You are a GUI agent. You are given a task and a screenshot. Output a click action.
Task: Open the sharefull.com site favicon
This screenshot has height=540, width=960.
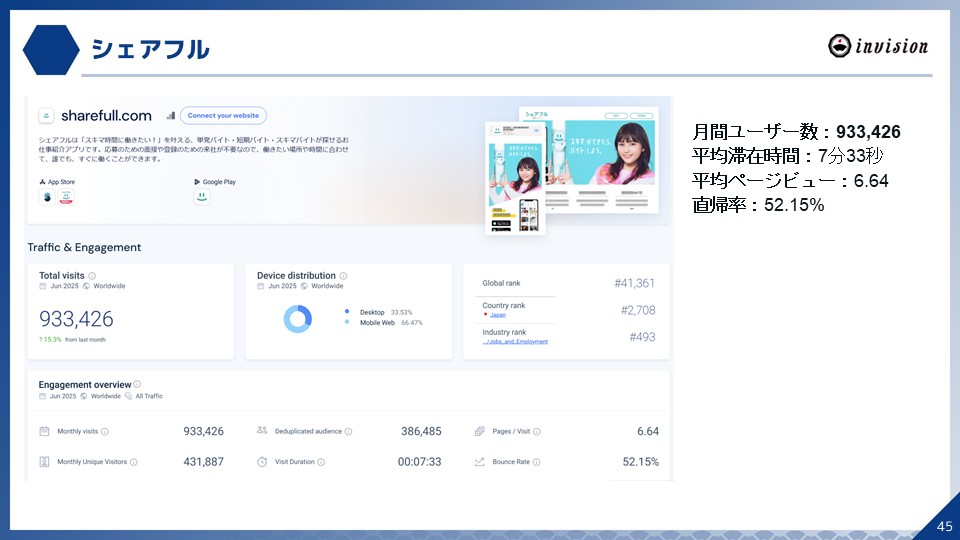46,116
